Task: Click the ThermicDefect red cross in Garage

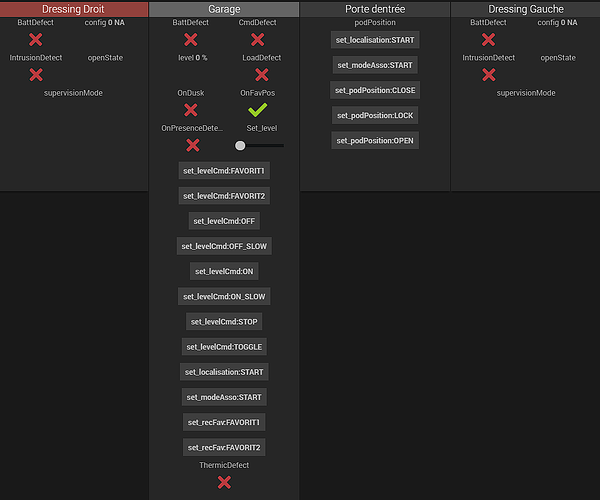Action: tap(224, 482)
